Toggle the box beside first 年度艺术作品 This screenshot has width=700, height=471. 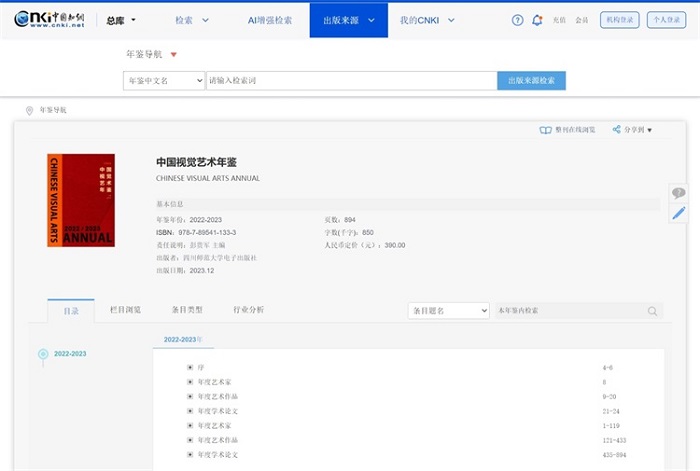(190, 397)
